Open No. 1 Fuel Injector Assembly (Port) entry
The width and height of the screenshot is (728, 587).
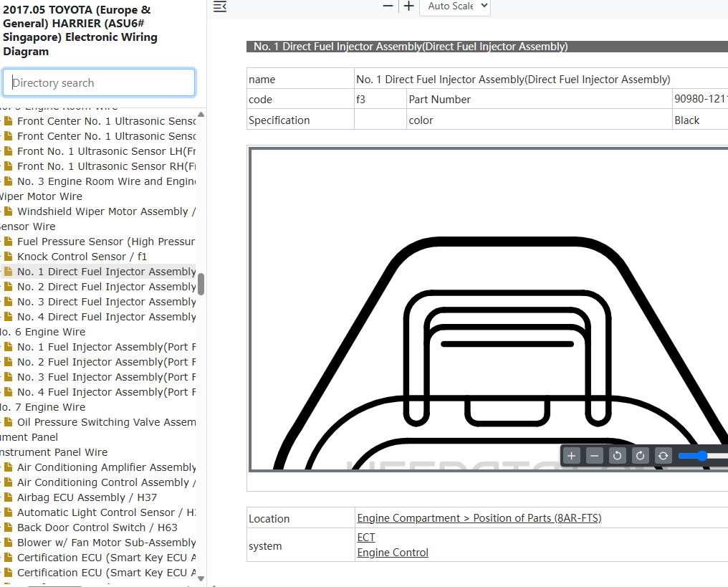(x=106, y=347)
